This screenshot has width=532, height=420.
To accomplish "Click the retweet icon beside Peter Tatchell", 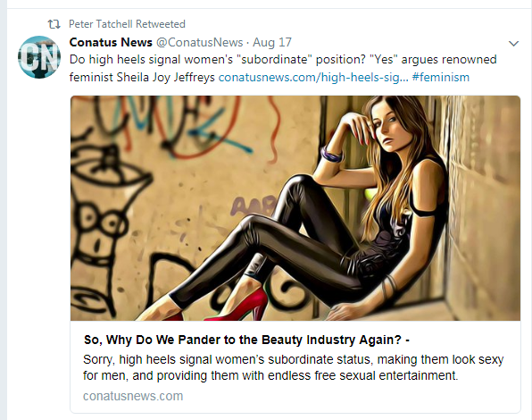I will pos(54,24).
